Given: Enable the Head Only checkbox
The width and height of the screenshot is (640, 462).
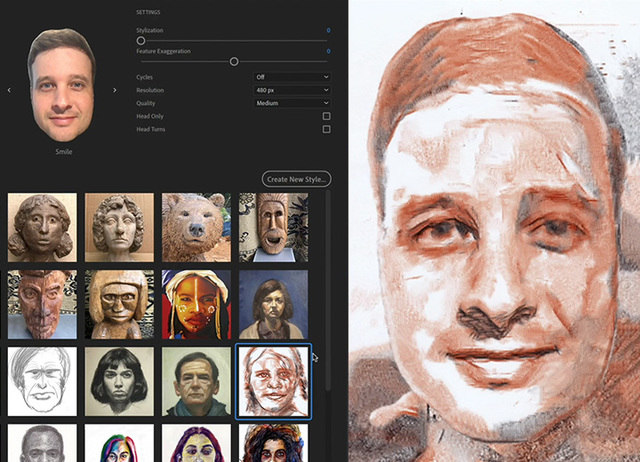Looking at the screenshot, I should click(326, 116).
